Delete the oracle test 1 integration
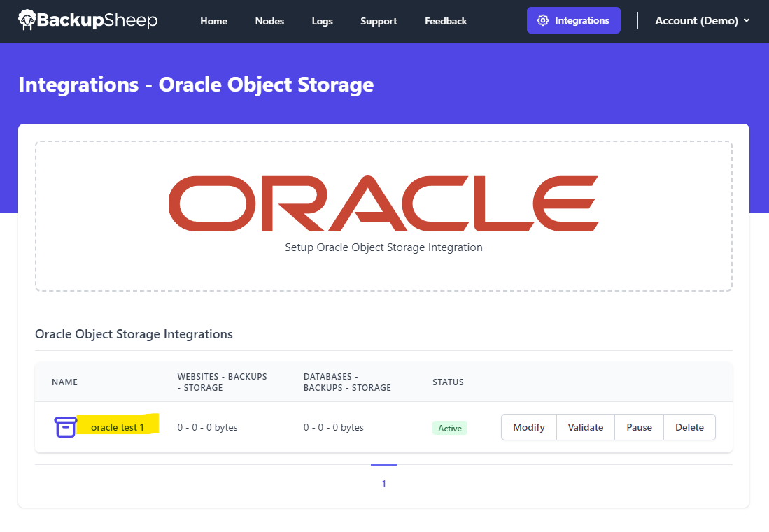 [689, 427]
